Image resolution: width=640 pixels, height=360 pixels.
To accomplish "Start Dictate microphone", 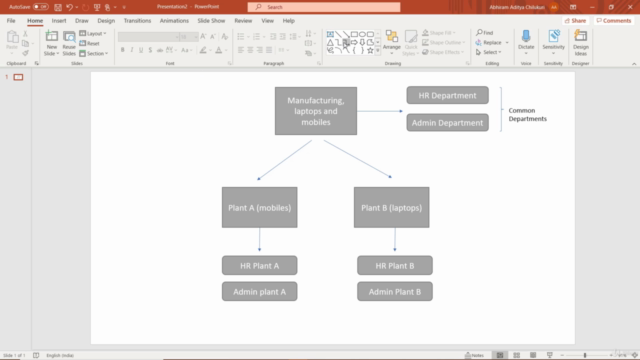I will (x=526, y=43).
